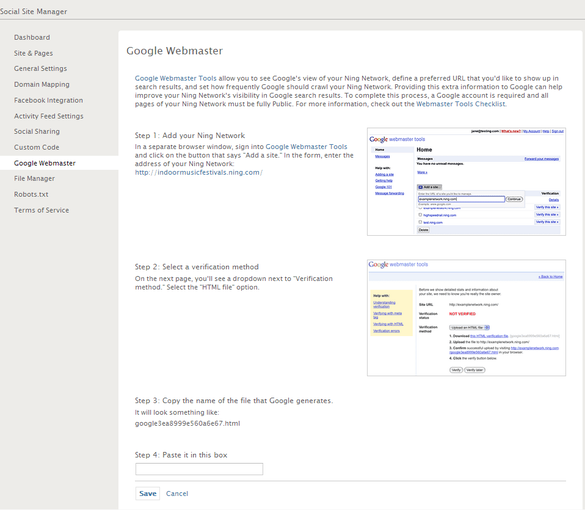Go to Social Sharing
This screenshot has width=585, height=510.
[37, 131]
